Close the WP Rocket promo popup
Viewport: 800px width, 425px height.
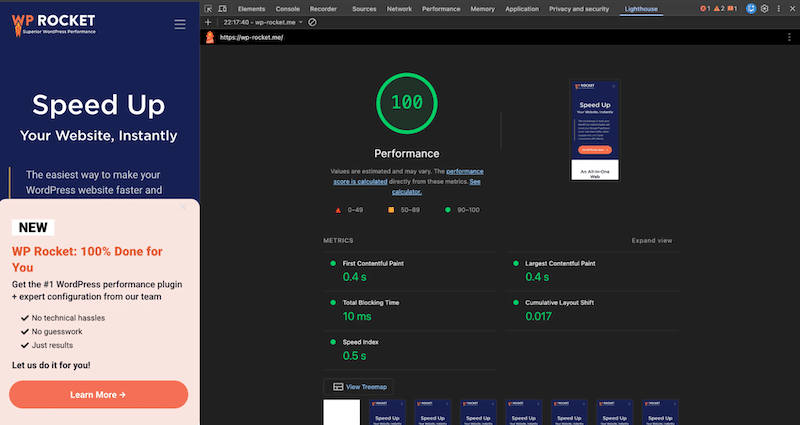point(183,207)
